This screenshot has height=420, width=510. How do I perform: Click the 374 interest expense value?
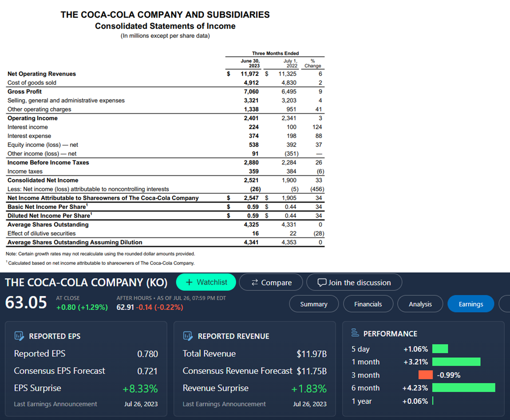coord(254,136)
